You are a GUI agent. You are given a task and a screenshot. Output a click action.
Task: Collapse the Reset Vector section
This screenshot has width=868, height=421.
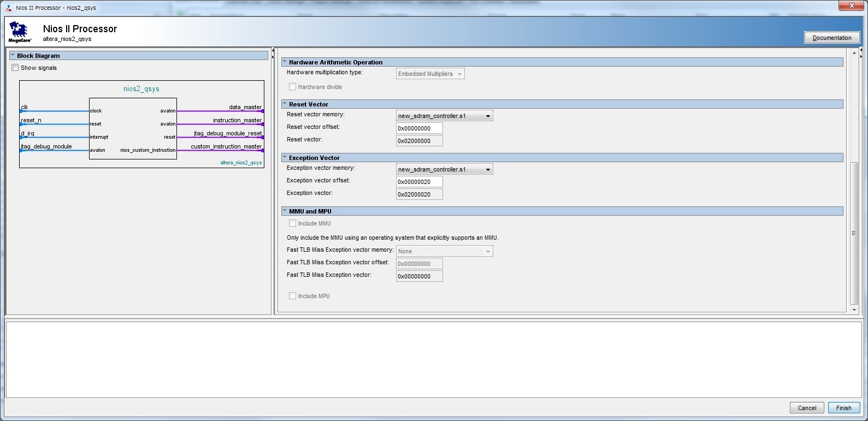coord(285,104)
